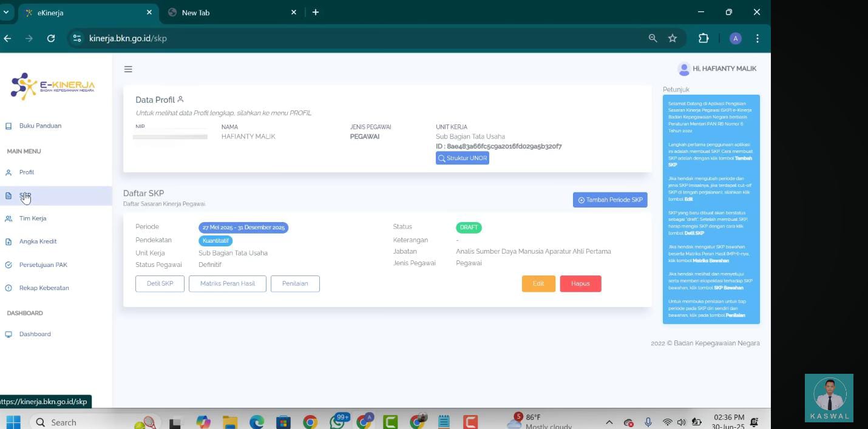Image resolution: width=868 pixels, height=429 pixels.
Task: Click the Data Profil person icon
Action: (x=180, y=99)
